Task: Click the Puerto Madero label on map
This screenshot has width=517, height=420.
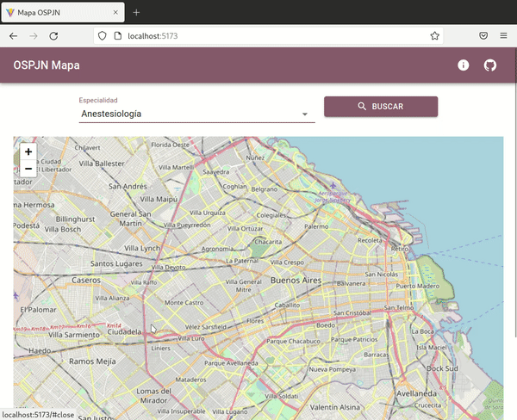Action: (418, 286)
